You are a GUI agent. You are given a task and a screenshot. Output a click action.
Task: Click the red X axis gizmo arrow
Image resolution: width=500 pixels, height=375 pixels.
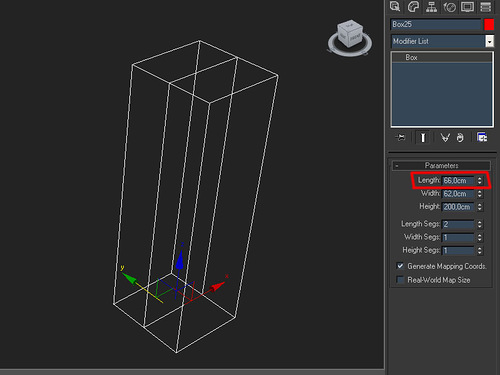click(x=217, y=287)
